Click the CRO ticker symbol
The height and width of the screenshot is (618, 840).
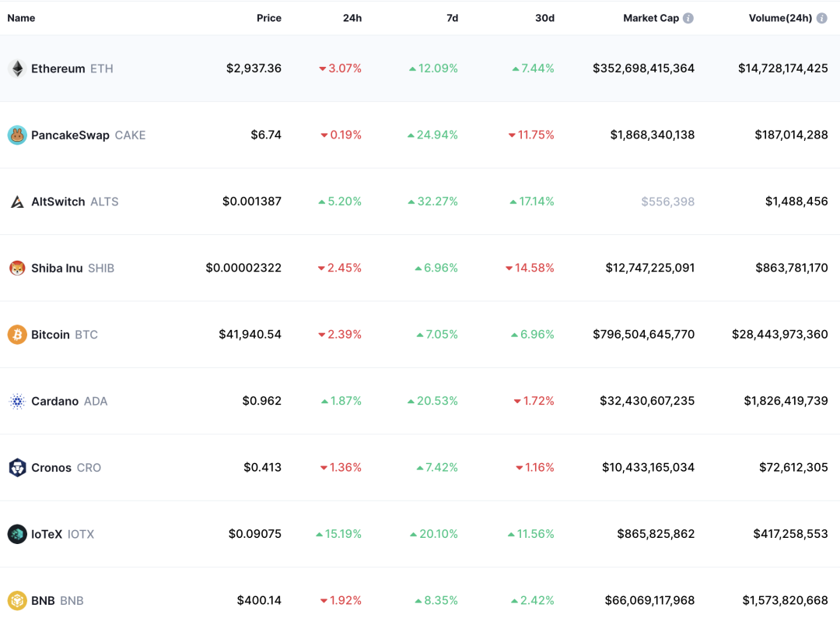[89, 467]
